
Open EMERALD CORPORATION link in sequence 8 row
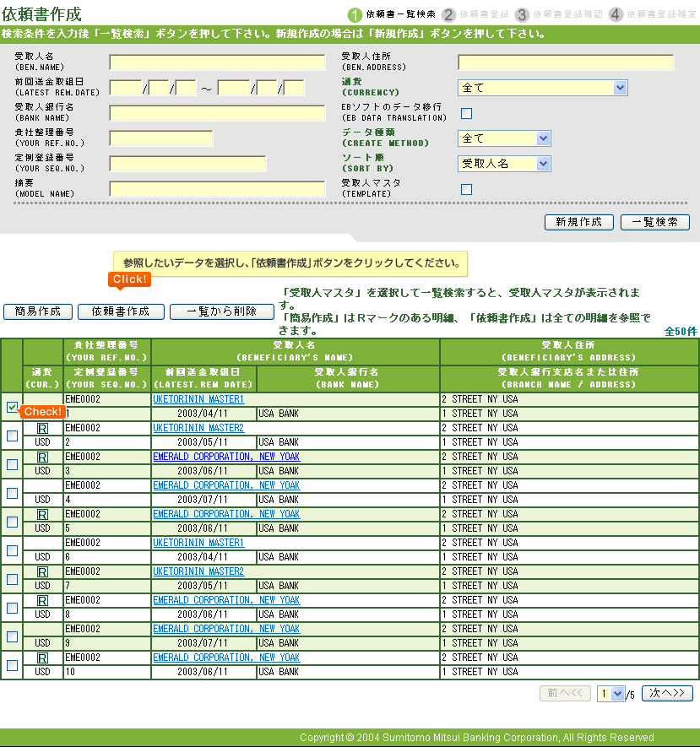[226, 600]
